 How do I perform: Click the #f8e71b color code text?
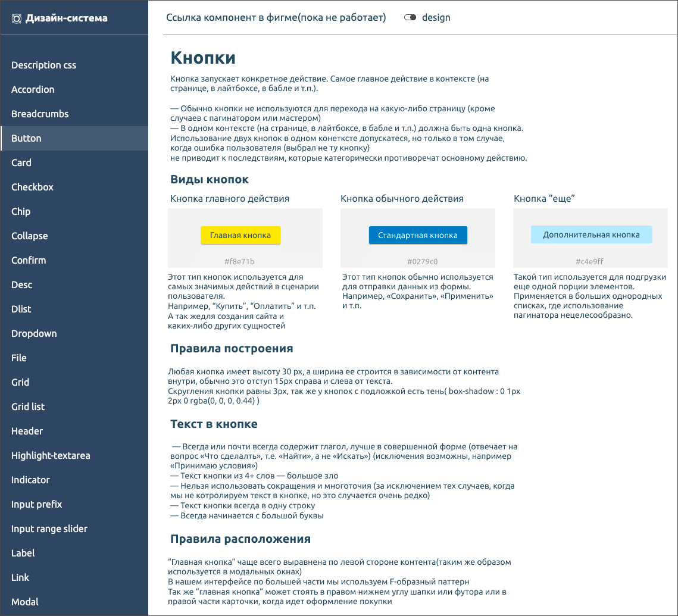(x=239, y=261)
